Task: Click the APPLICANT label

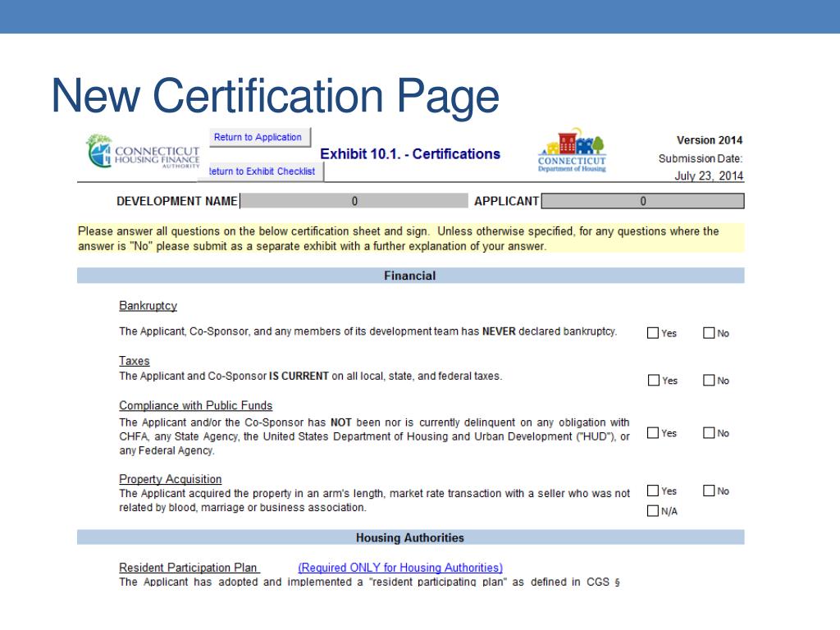Action: tap(506, 201)
